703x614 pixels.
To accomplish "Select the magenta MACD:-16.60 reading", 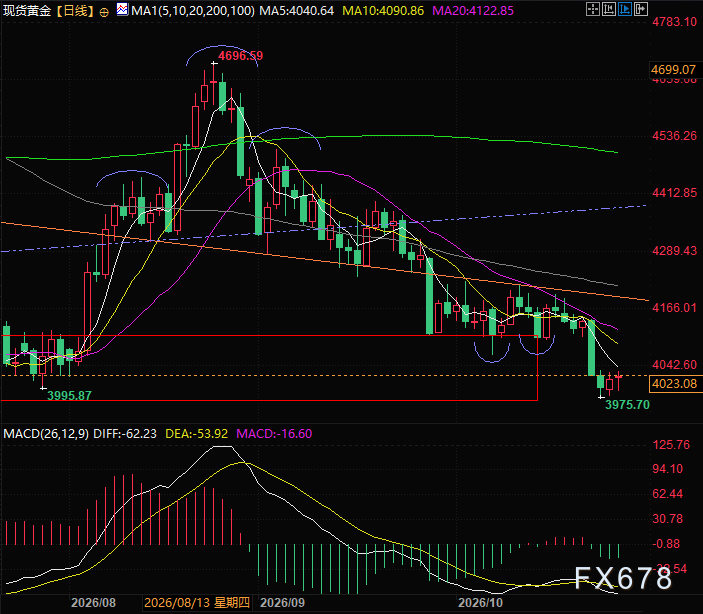I will coord(274,434).
